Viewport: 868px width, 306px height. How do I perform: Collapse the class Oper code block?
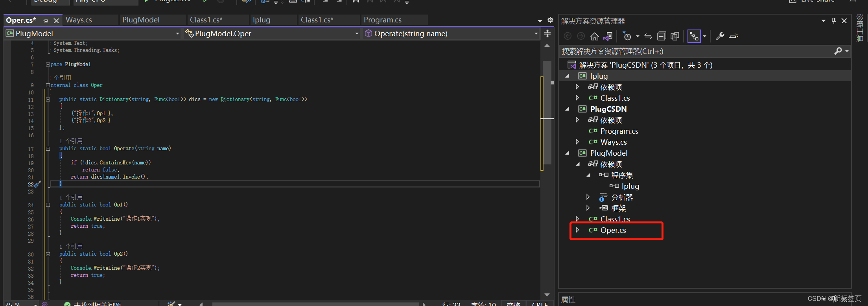48,85
